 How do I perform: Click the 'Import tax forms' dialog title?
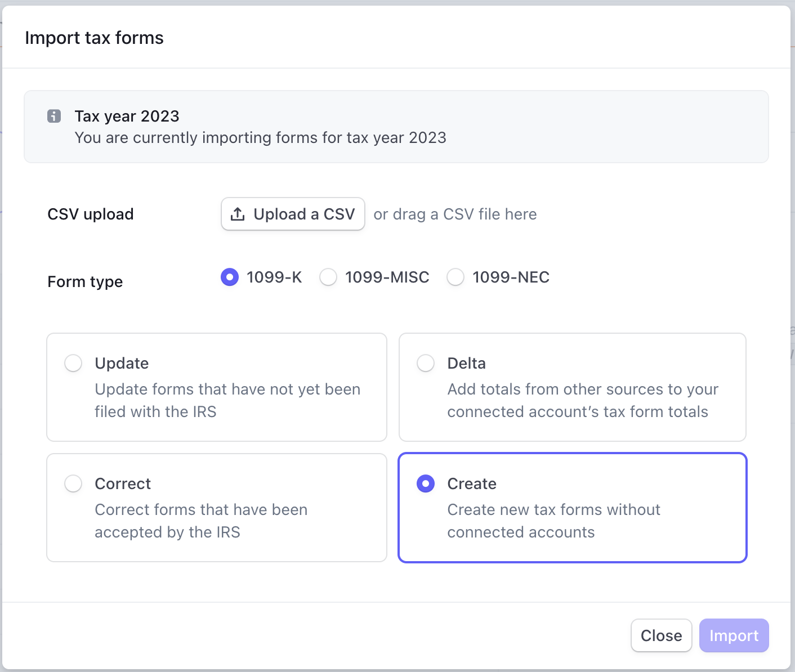click(94, 38)
